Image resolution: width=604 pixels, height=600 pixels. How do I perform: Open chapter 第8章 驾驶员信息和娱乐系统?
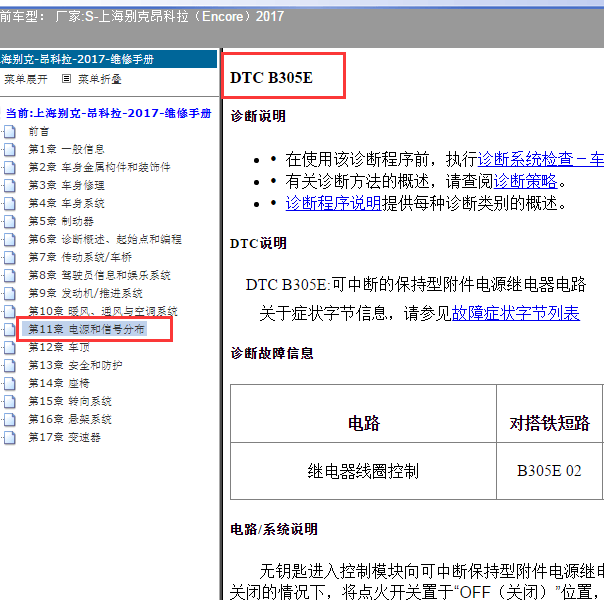pos(99,275)
